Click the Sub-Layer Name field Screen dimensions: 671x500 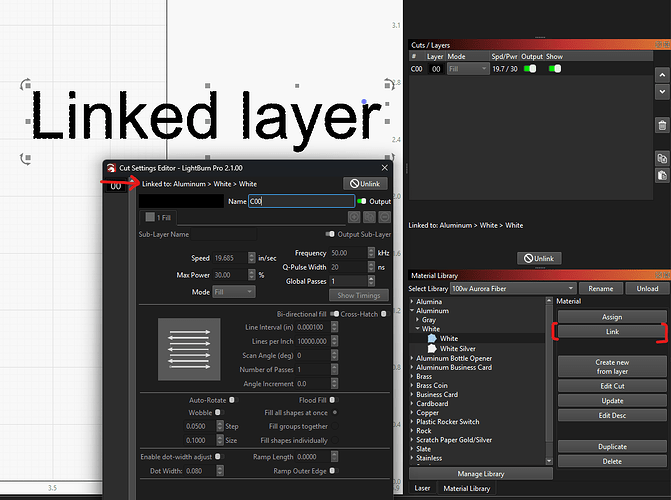[224, 234]
